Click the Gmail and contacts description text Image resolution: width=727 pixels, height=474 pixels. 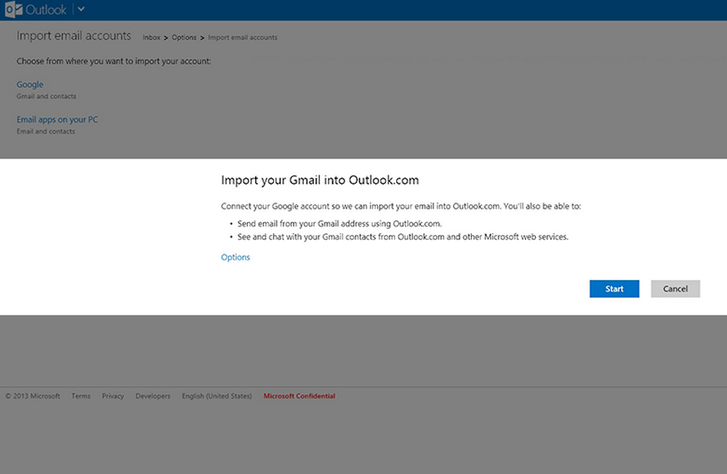46,97
